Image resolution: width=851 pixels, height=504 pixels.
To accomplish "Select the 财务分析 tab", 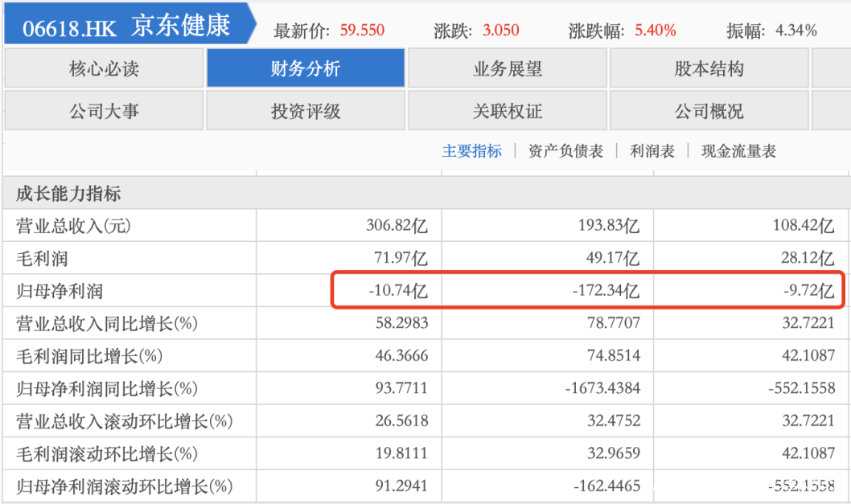I will [x=306, y=68].
